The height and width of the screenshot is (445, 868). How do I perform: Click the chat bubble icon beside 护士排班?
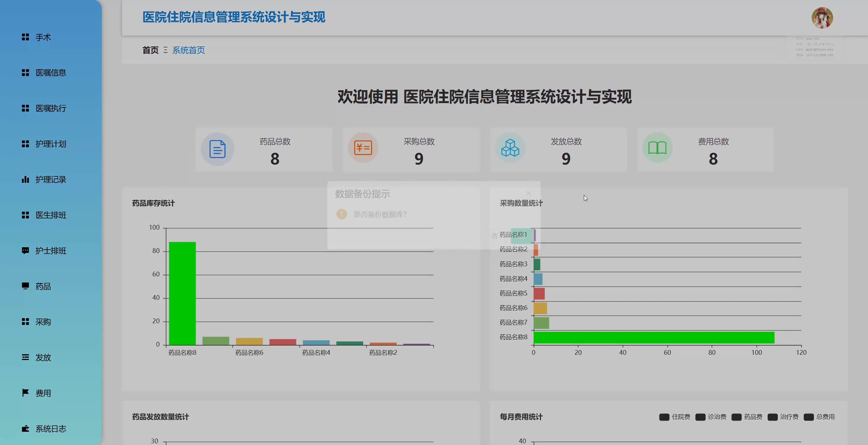tap(25, 251)
